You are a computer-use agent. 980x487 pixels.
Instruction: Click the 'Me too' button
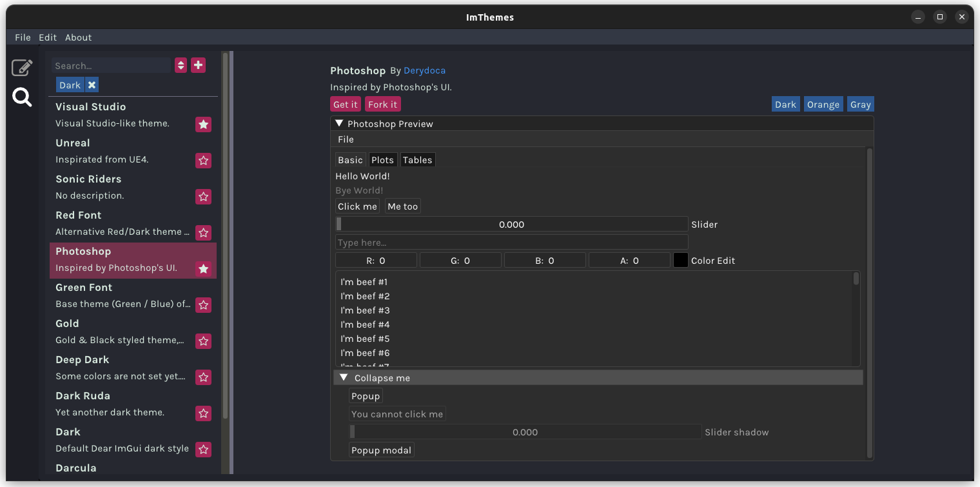(x=403, y=206)
